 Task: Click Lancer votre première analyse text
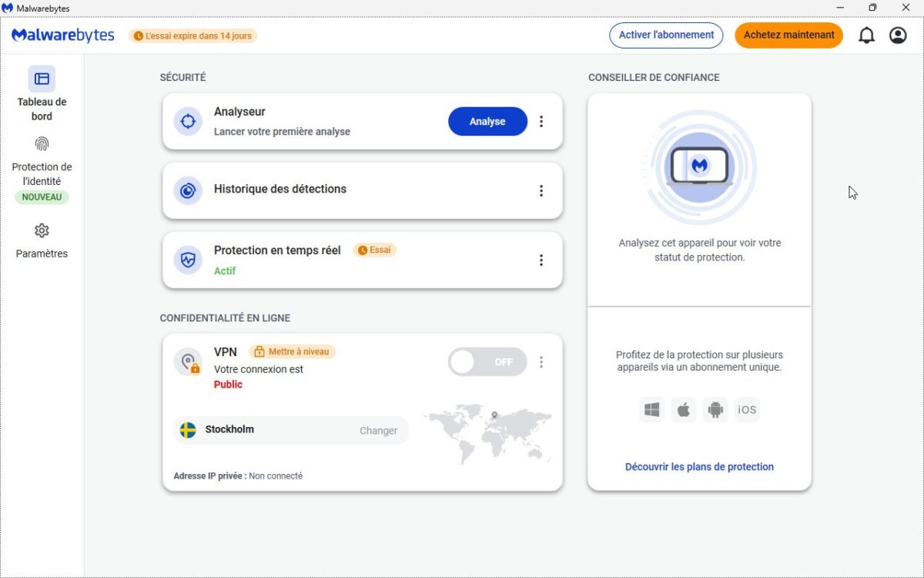[x=282, y=132]
